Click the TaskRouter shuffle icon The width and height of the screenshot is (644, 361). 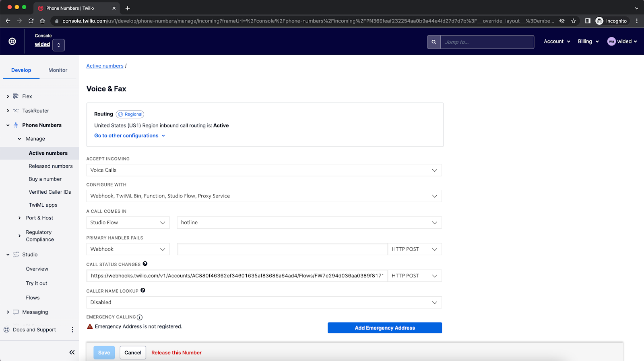pos(16,111)
